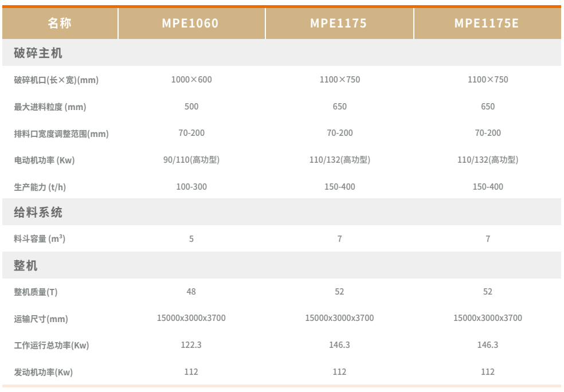Click the 100-300 production capacity value
564x392 pixels.
point(191,187)
